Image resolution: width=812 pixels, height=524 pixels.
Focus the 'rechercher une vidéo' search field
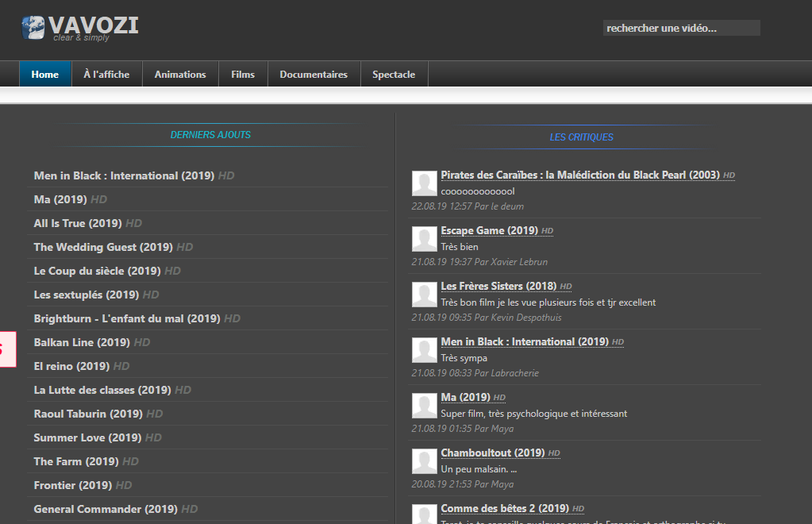(x=682, y=28)
